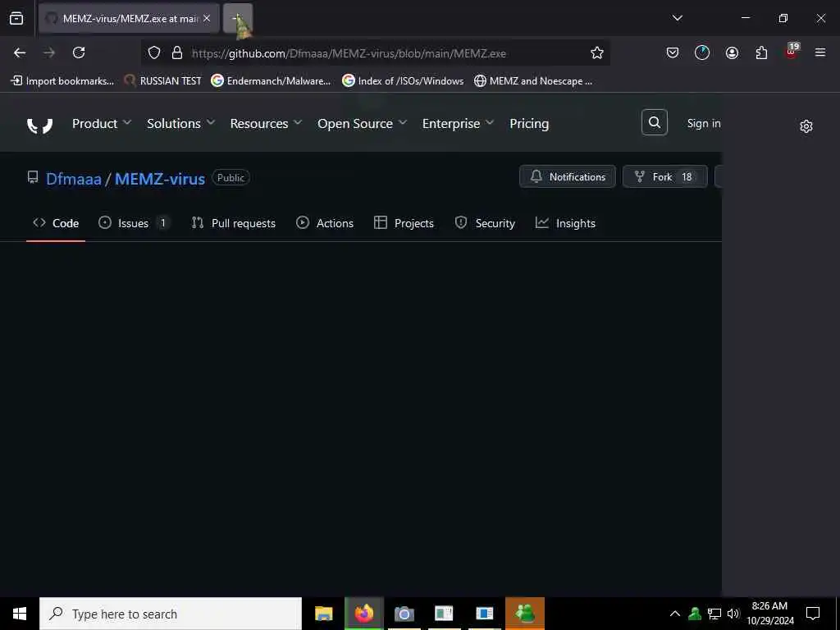This screenshot has height=630, width=840.
Task: Expand the Solutions menu
Action: tap(181, 124)
